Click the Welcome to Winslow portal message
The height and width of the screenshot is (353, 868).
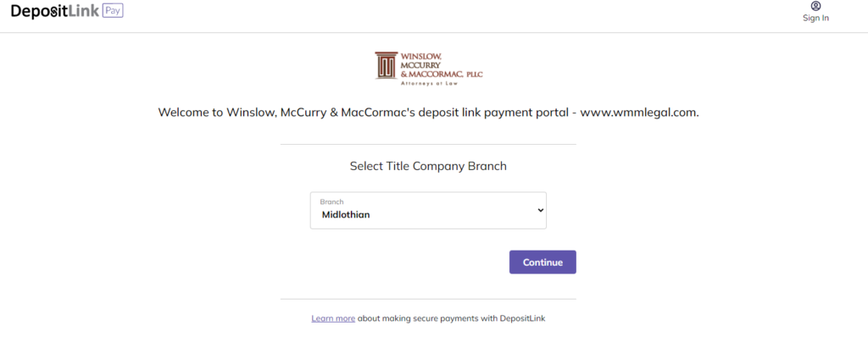click(x=428, y=112)
